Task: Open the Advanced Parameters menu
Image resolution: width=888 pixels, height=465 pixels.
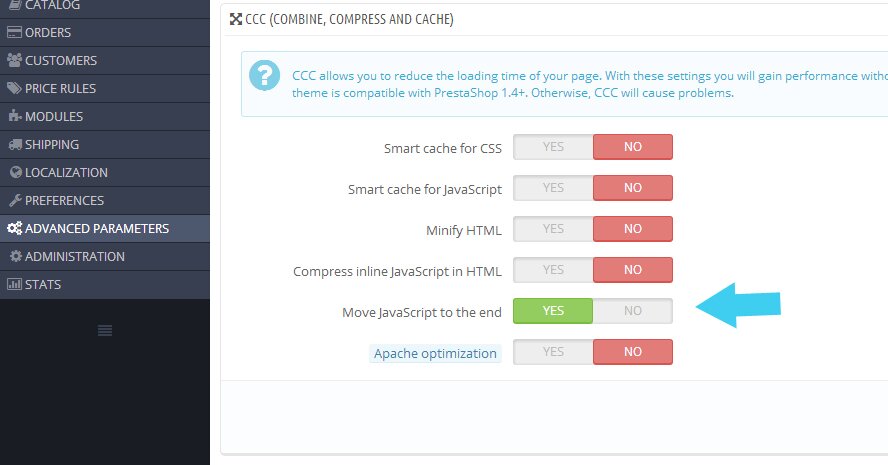Action: [x=96, y=228]
